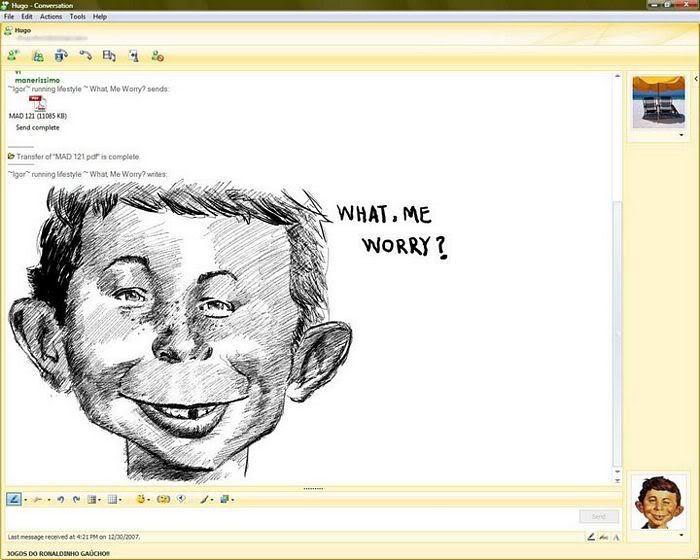Send a nudge

pyautogui.click(x=181, y=499)
